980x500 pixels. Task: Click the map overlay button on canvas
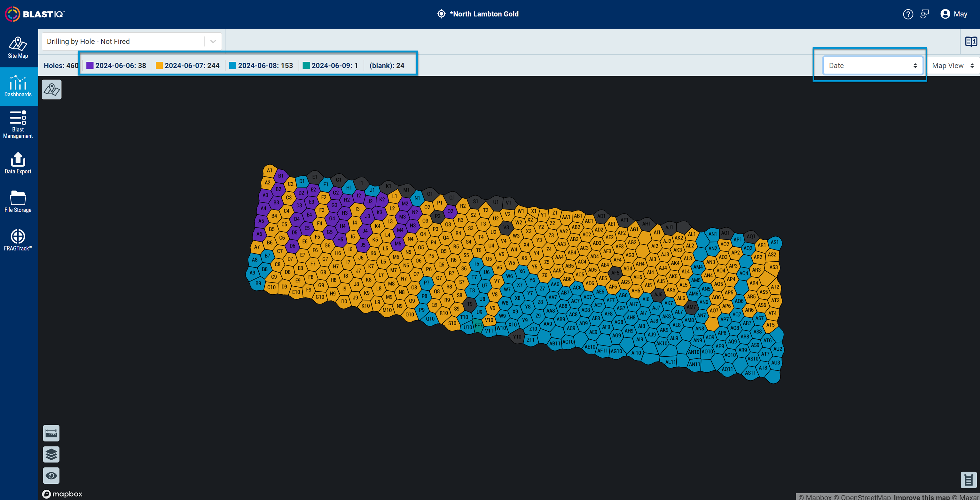(51, 90)
